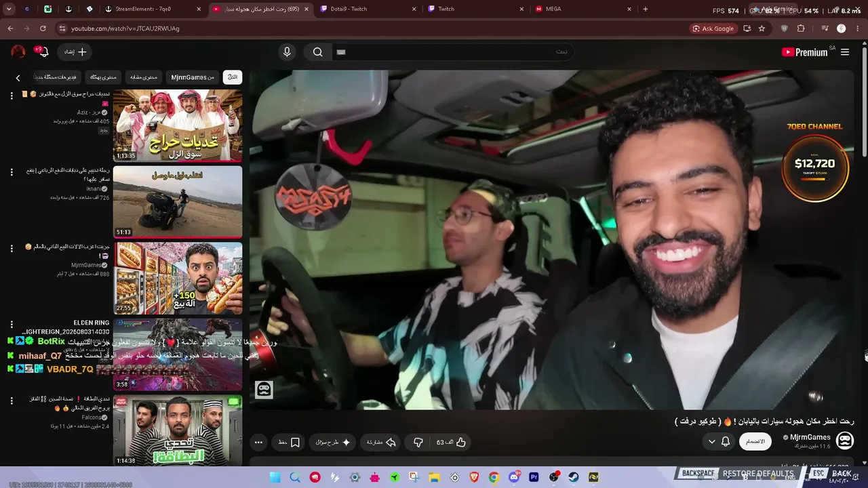Screen dimensions: 868x488
Task: Open Windows Search from the taskbar
Action: coord(295,477)
